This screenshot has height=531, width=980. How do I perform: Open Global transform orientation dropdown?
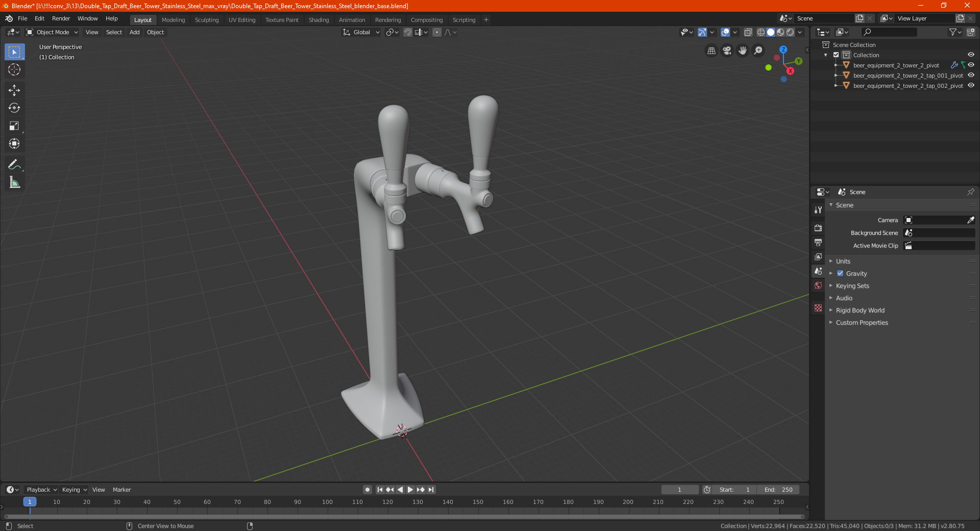click(361, 32)
